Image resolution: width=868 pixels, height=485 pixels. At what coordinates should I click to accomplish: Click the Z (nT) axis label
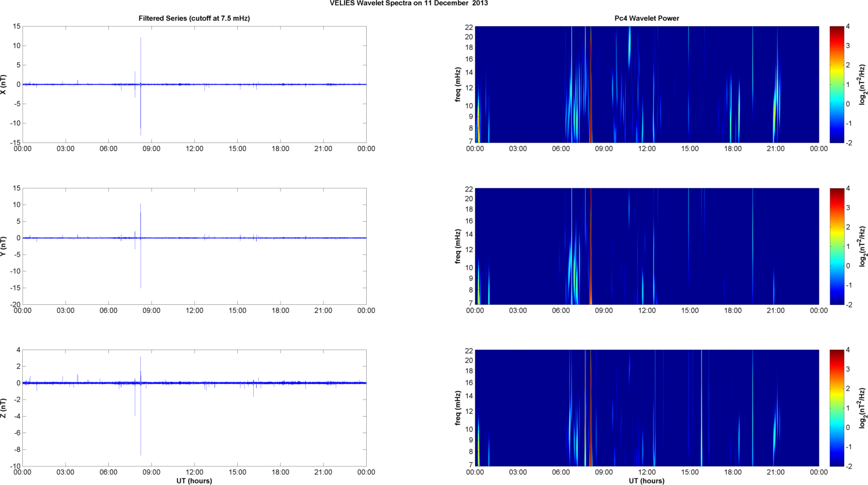pyautogui.click(x=3, y=408)
